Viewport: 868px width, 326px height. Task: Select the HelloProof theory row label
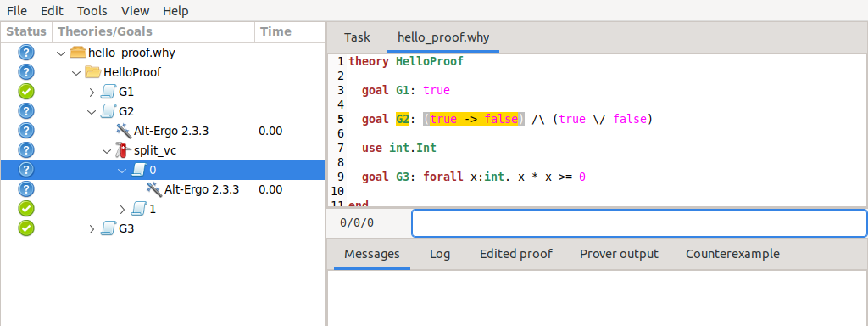click(132, 73)
